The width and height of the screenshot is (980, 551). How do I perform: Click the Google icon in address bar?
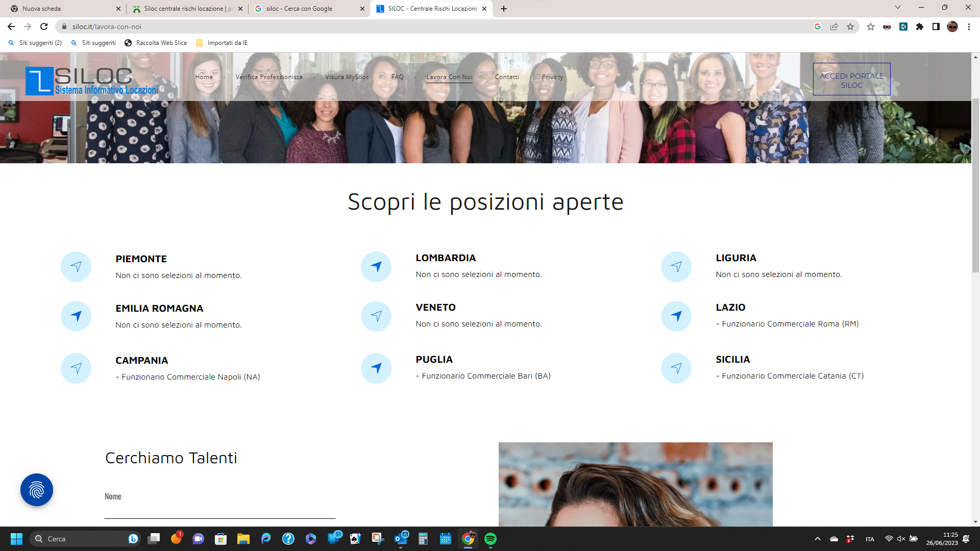click(818, 27)
